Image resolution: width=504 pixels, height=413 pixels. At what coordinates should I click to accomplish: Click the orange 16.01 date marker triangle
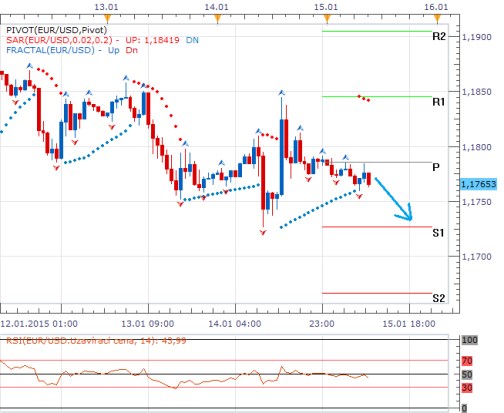point(437,18)
